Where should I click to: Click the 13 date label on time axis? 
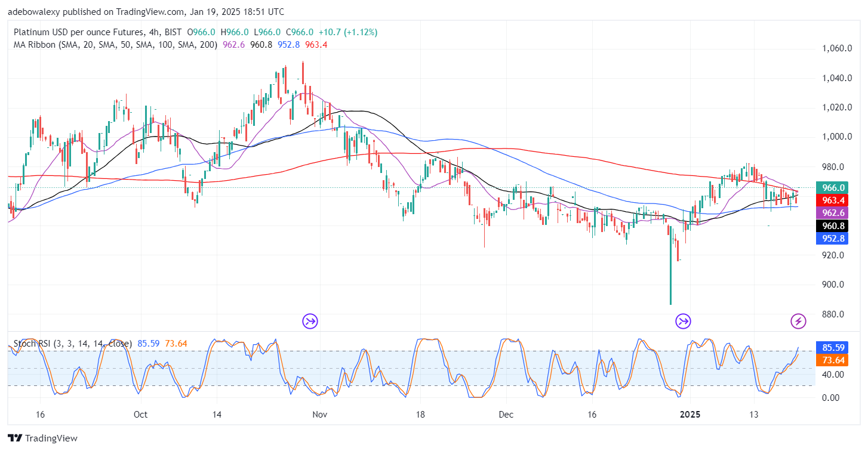pyautogui.click(x=754, y=415)
